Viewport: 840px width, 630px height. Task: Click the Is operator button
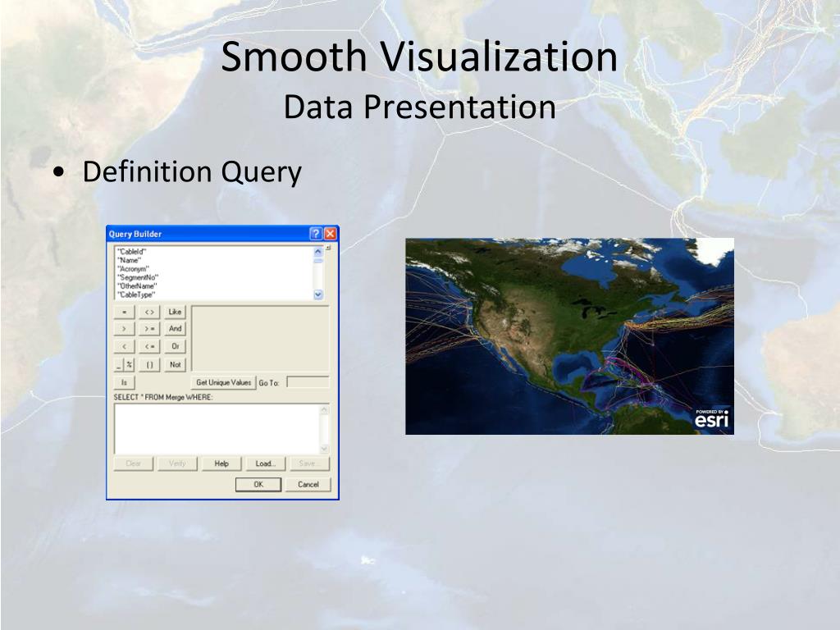click(125, 382)
